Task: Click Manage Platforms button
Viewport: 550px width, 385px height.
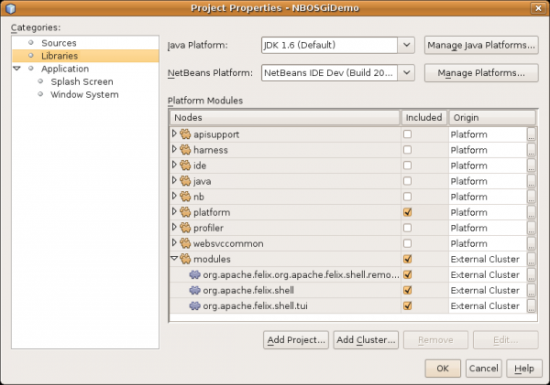Action: [481, 73]
